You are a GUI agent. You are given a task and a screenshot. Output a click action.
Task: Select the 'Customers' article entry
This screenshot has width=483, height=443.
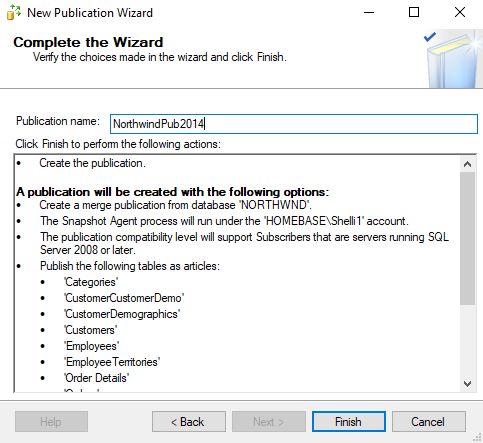coord(90,330)
